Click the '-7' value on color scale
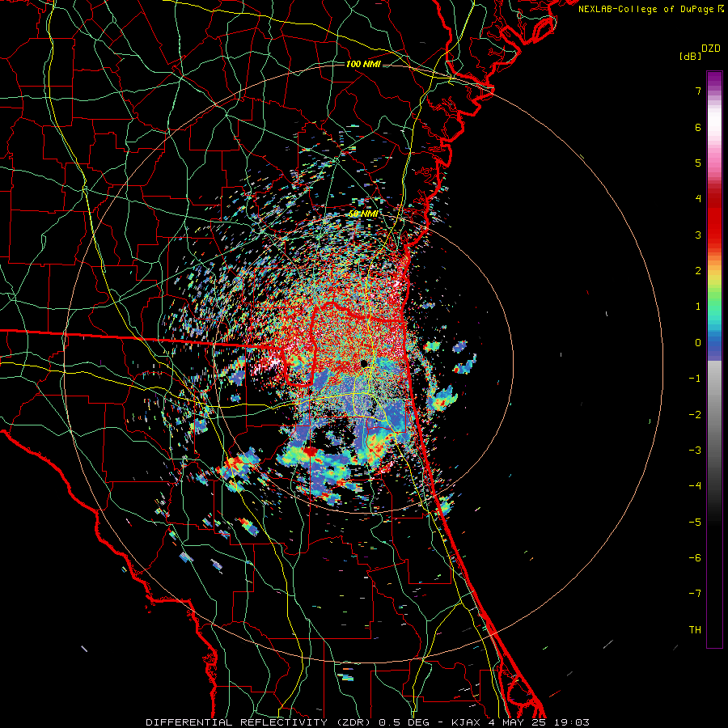The image size is (728, 728). [695, 594]
